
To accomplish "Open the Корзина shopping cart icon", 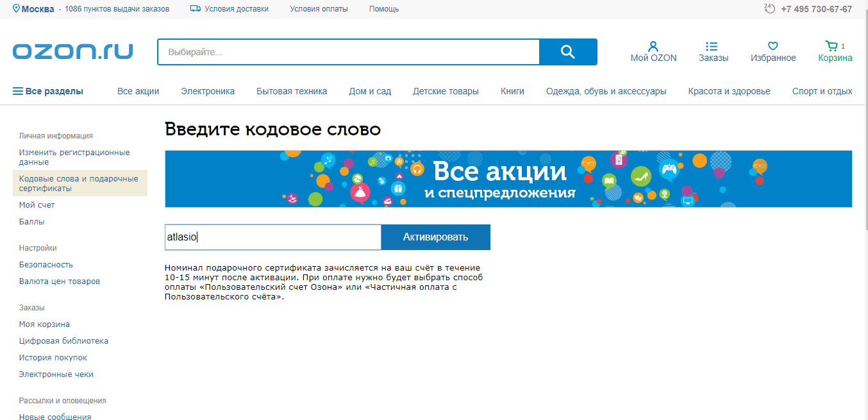I will (831, 46).
